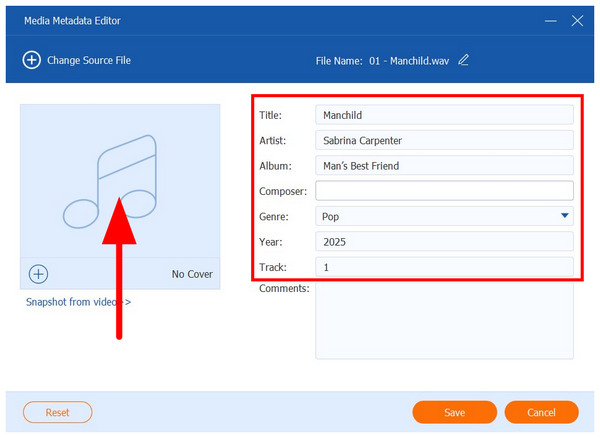Click the Media Metadata Editor title text
The width and height of the screenshot is (600, 438).
click(72, 21)
